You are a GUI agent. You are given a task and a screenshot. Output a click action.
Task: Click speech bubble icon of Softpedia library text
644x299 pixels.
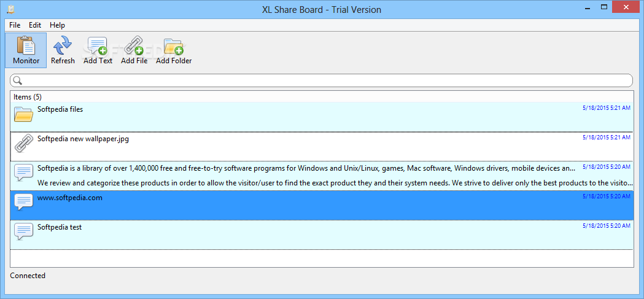[23, 173]
